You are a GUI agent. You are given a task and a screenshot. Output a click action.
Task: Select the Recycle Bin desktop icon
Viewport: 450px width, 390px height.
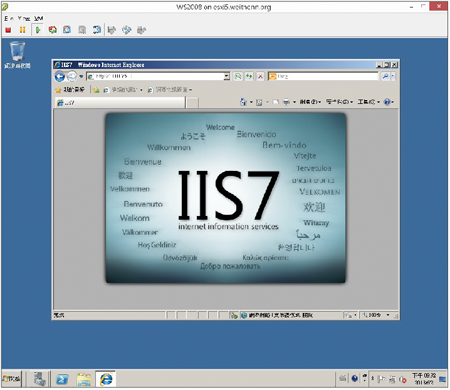(x=17, y=55)
